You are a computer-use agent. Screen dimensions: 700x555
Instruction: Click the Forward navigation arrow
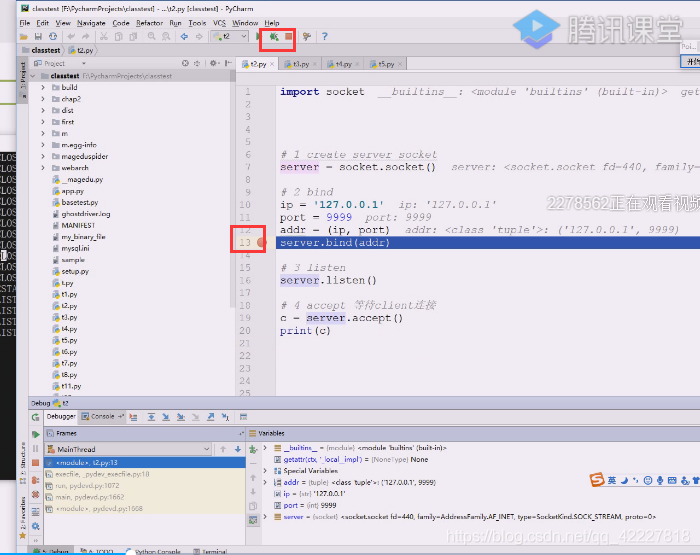(199, 37)
